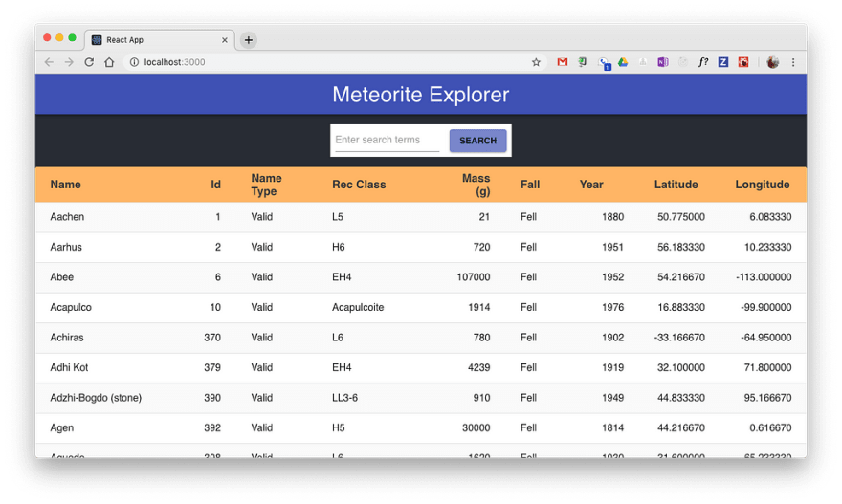
Task: Click the Id 370 cell
Action: (212, 337)
